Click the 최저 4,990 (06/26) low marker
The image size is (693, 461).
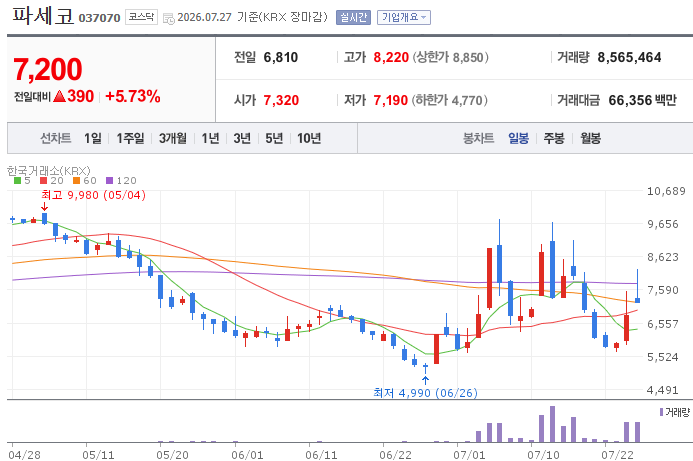(x=425, y=392)
